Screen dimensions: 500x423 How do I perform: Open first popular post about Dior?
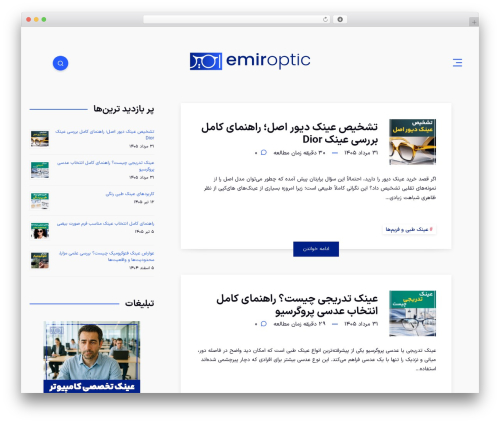(104, 134)
